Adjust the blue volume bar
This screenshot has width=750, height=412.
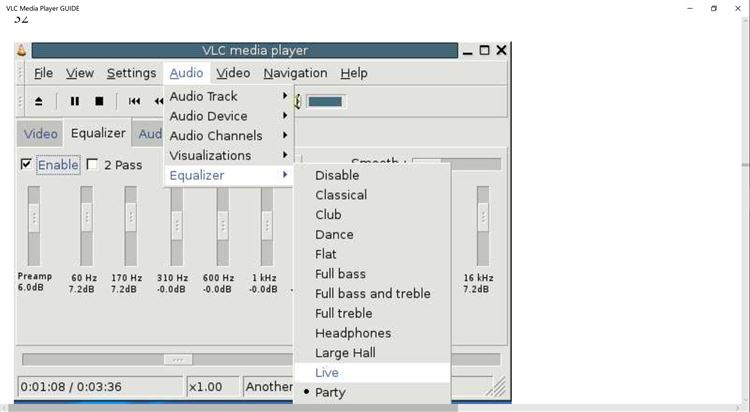tap(325, 101)
